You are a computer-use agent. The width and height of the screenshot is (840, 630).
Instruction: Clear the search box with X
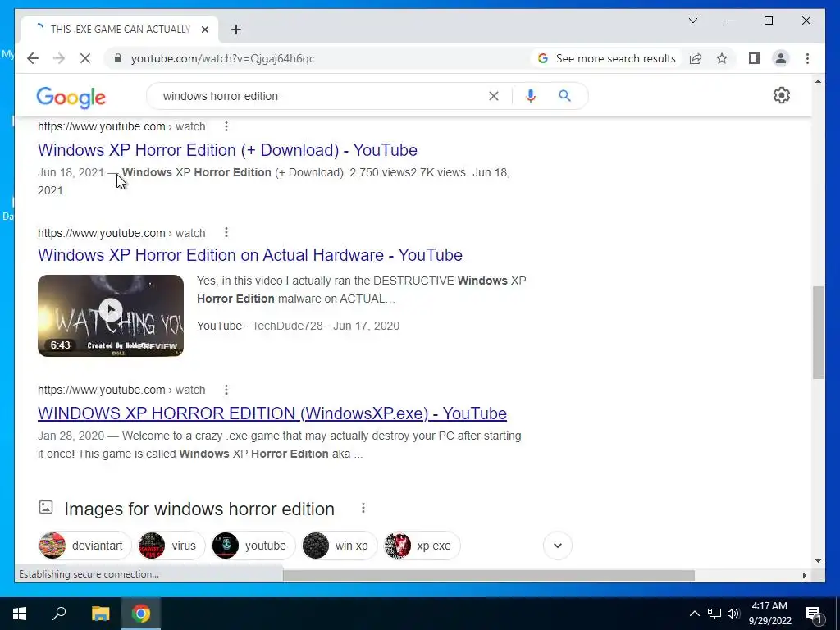(x=493, y=96)
